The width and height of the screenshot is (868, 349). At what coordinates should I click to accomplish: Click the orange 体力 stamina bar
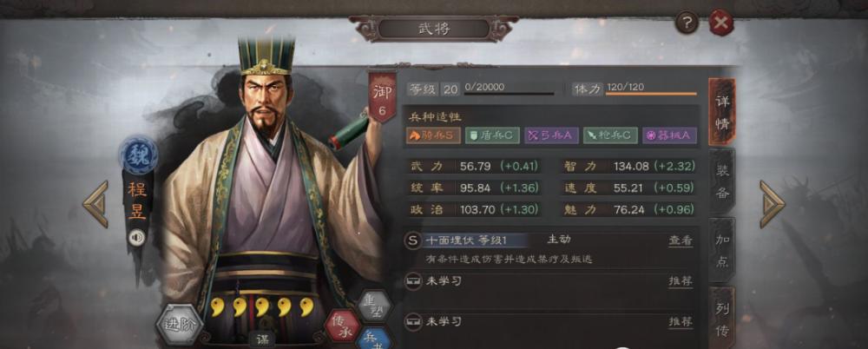[651, 94]
